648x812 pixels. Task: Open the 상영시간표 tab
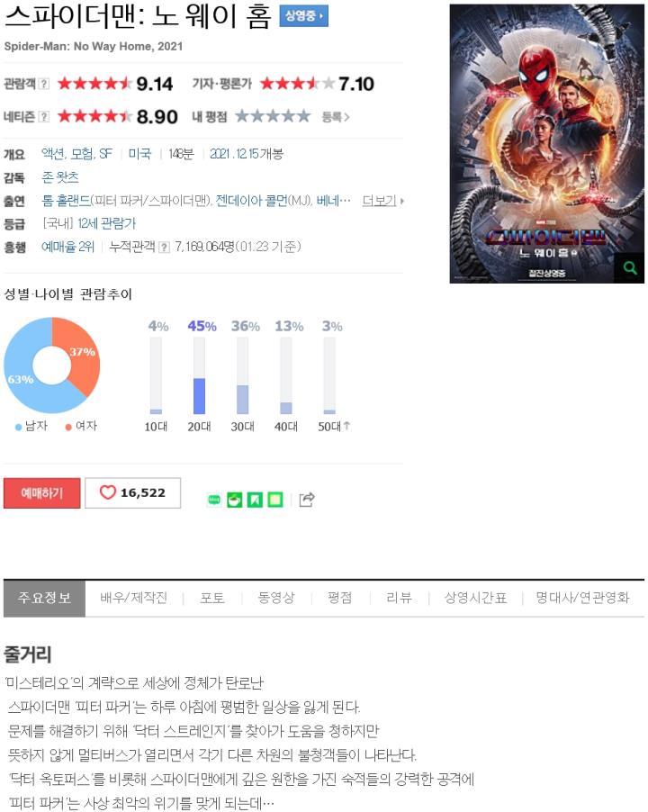pyautogui.click(x=475, y=598)
